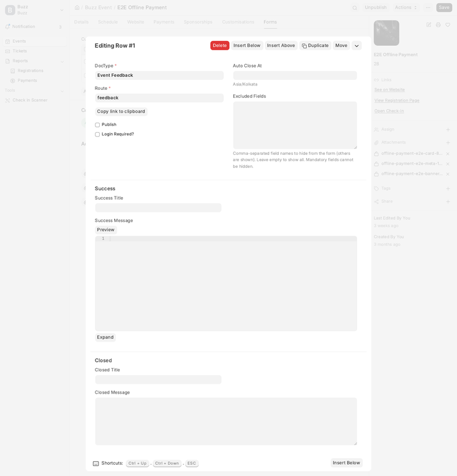
Task: Add an assignee with Assign plus icon
Action: [x=448, y=130]
